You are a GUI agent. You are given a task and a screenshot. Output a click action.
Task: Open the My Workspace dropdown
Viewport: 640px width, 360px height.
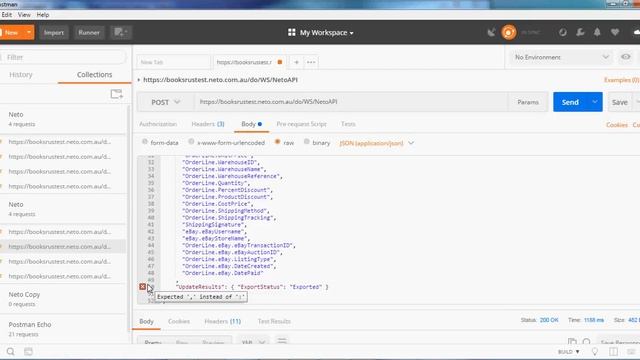point(327,33)
